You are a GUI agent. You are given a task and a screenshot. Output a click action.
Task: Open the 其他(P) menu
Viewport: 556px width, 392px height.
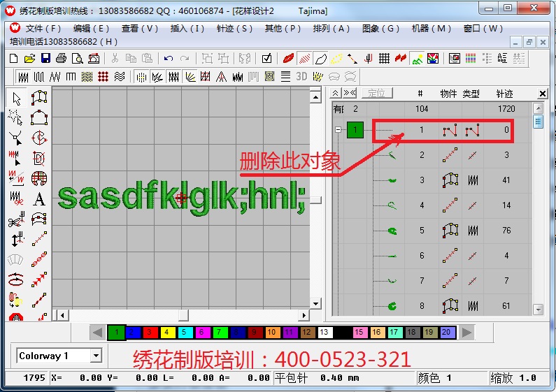pos(283,29)
